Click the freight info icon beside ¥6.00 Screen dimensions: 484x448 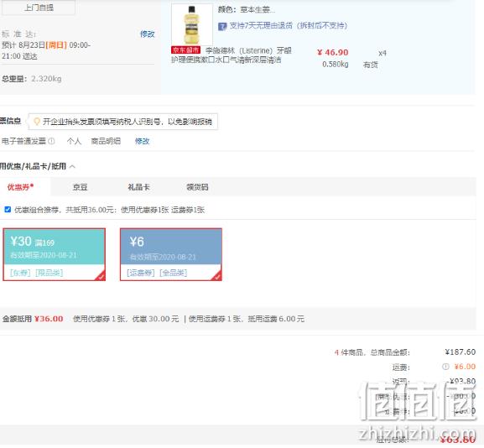(x=445, y=367)
